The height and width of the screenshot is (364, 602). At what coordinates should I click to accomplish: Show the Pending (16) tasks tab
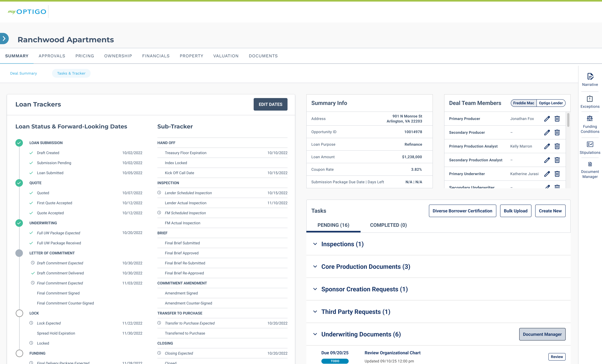pos(333,225)
